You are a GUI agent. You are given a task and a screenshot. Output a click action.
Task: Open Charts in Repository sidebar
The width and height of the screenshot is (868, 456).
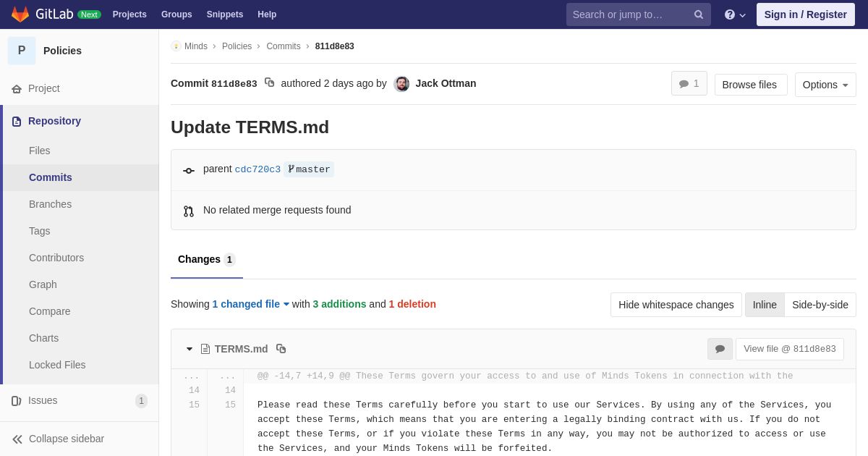44,338
